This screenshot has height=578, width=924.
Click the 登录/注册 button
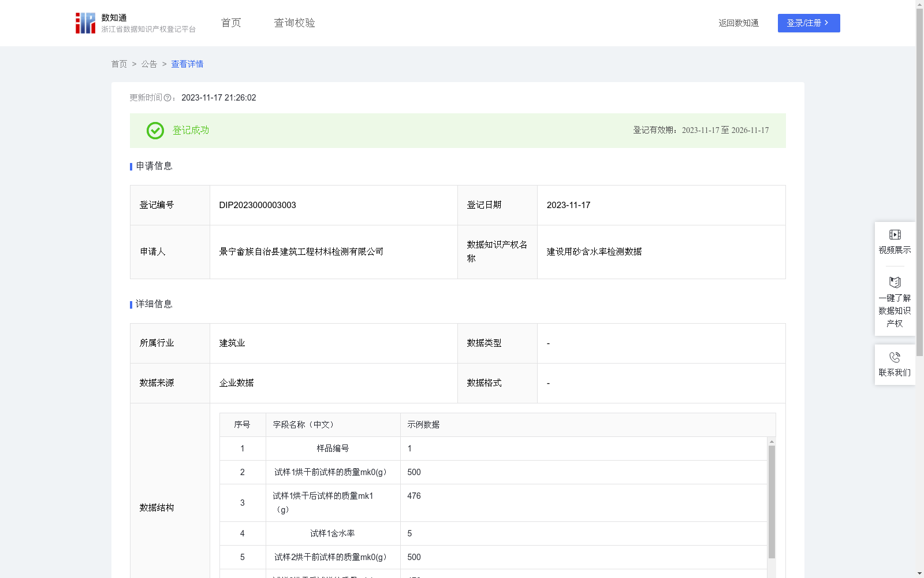coord(808,23)
